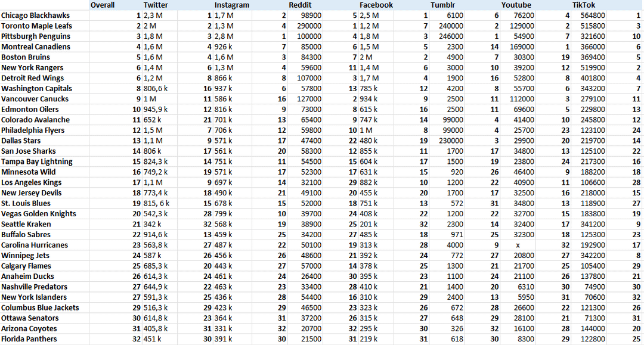This screenshot has width=644, height=345.
Task: Click the Toronto Maple Leafs row label
Action: (x=37, y=26)
